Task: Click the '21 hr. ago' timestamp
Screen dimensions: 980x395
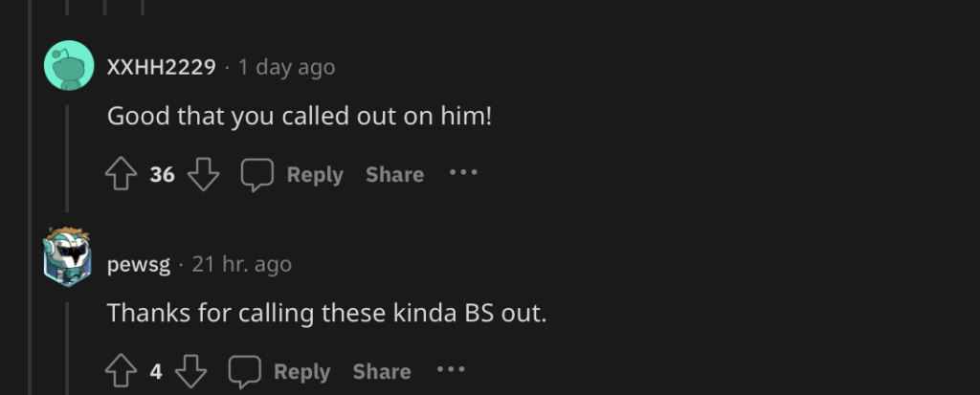Action: 241,264
